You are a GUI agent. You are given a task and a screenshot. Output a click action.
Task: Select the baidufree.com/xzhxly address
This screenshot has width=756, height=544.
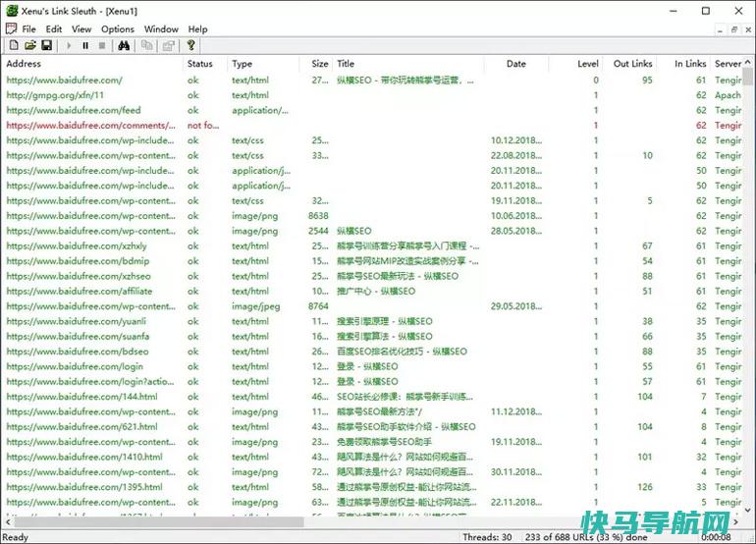[x=77, y=245]
